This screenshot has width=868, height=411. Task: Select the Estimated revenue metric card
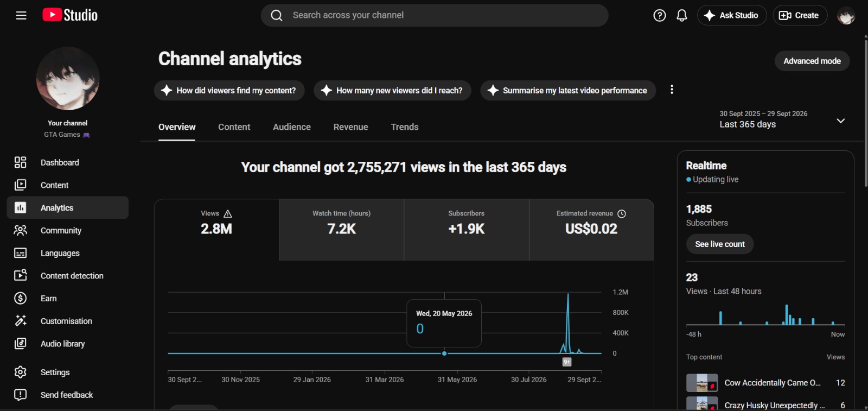coord(591,230)
